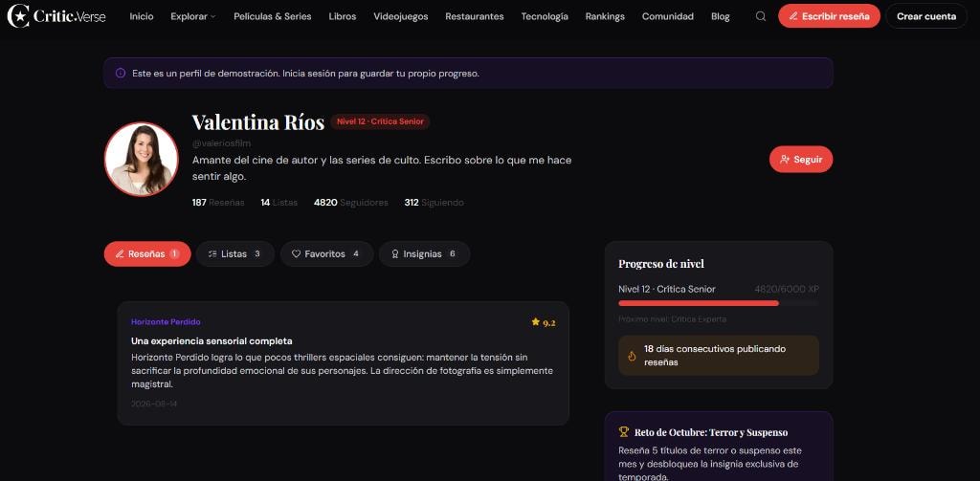Open Películas & Series section
The width and height of the screenshot is (980, 481).
[273, 16]
